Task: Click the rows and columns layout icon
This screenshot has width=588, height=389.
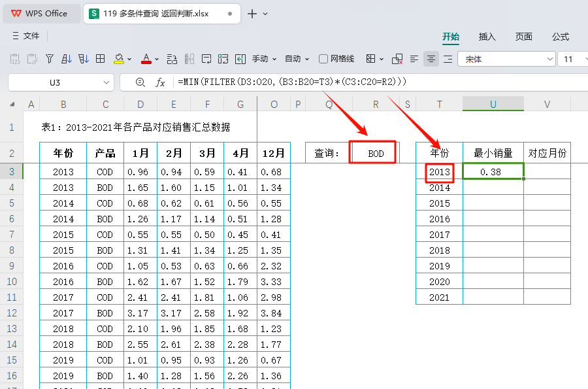Action: [172, 59]
